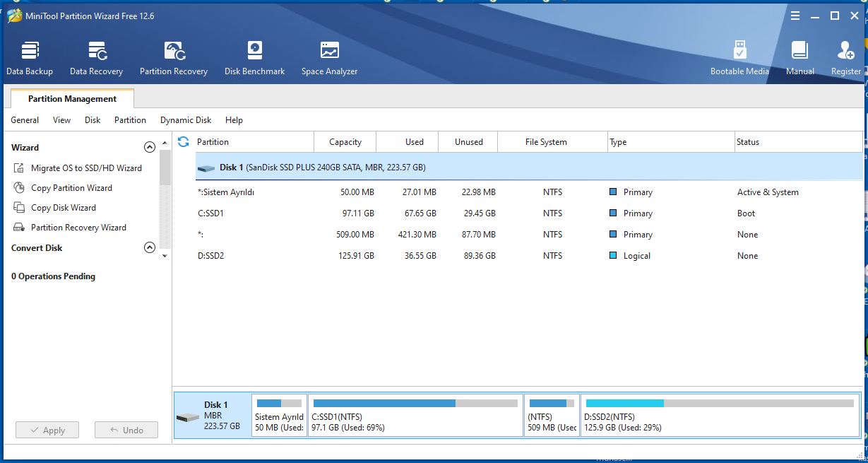Click the D:SSD2(NTFS) block in the disk map
The height and width of the screenshot is (463, 868).
[x=720, y=416]
